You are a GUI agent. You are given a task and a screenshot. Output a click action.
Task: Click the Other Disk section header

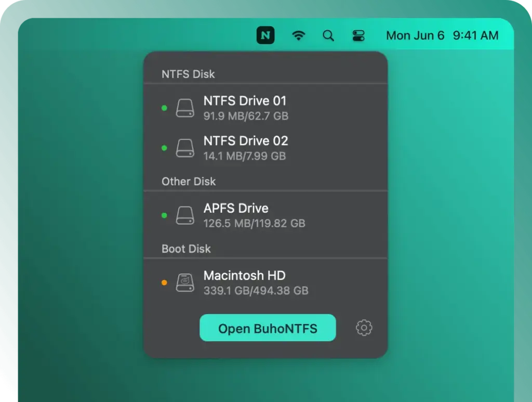tap(188, 181)
